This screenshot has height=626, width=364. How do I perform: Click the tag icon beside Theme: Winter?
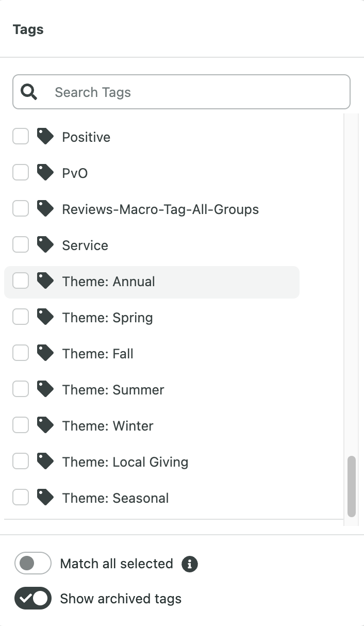[45, 425]
